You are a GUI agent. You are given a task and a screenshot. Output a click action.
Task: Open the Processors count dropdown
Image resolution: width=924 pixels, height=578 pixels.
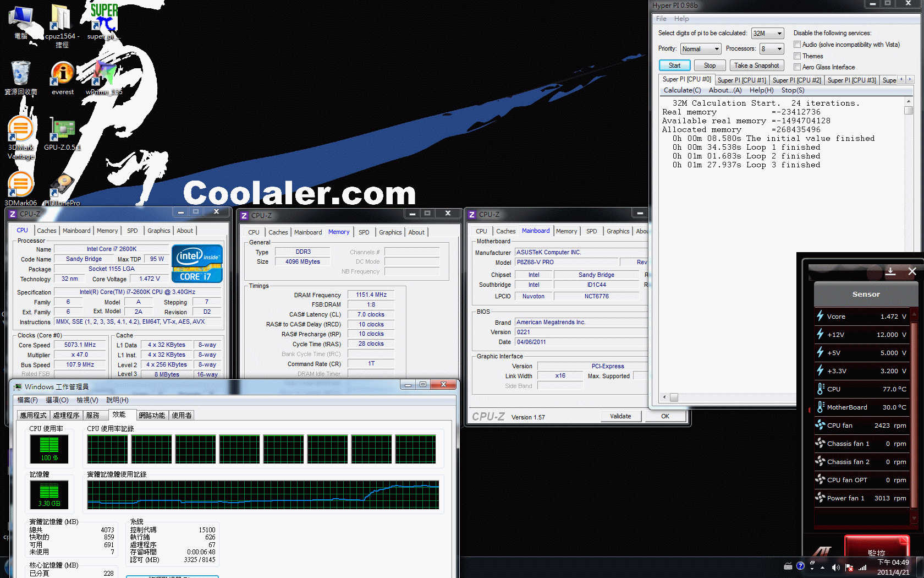click(772, 49)
